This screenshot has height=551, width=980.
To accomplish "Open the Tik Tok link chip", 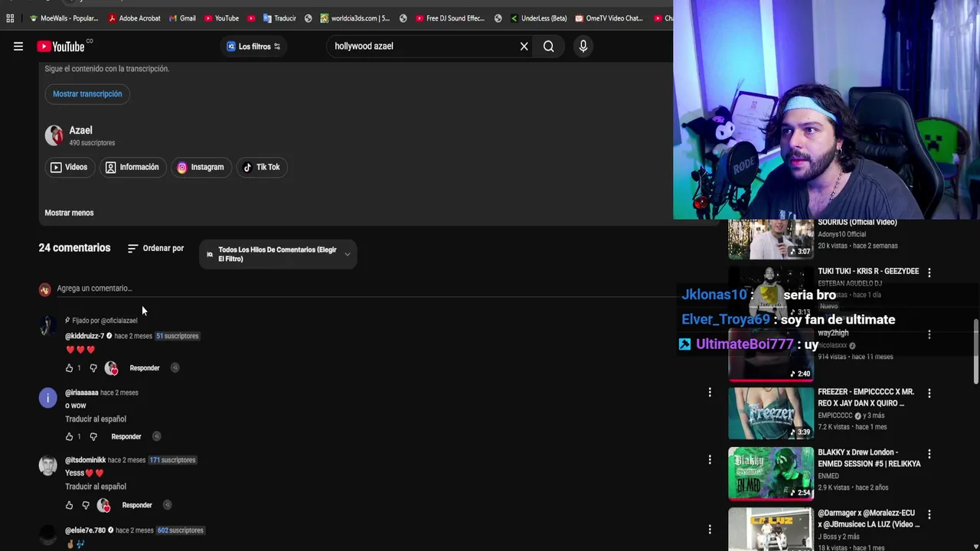I will tap(262, 168).
